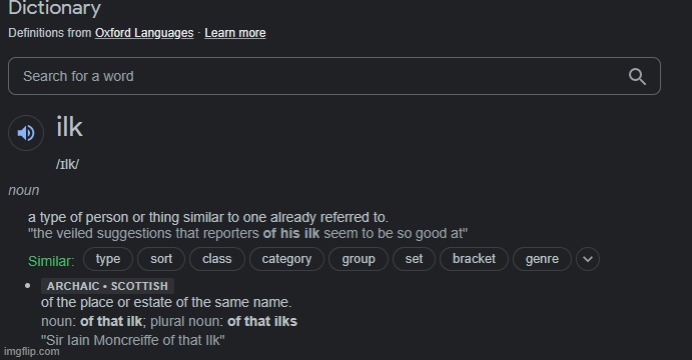
Task: Select the 'set' similar word chip
Action: pos(414,259)
